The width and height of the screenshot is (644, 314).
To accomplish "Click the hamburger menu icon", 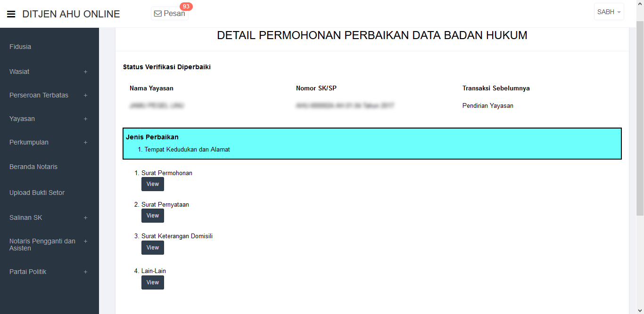I will (x=11, y=14).
